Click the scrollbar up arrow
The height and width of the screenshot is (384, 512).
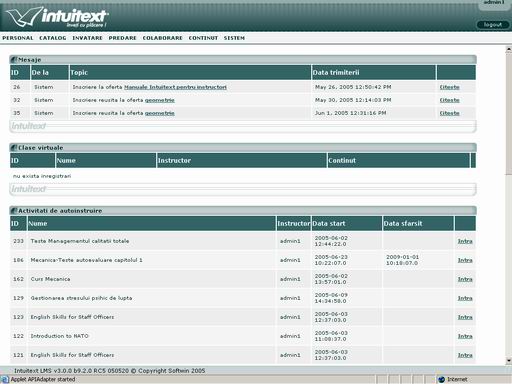pyautogui.click(x=509, y=49)
